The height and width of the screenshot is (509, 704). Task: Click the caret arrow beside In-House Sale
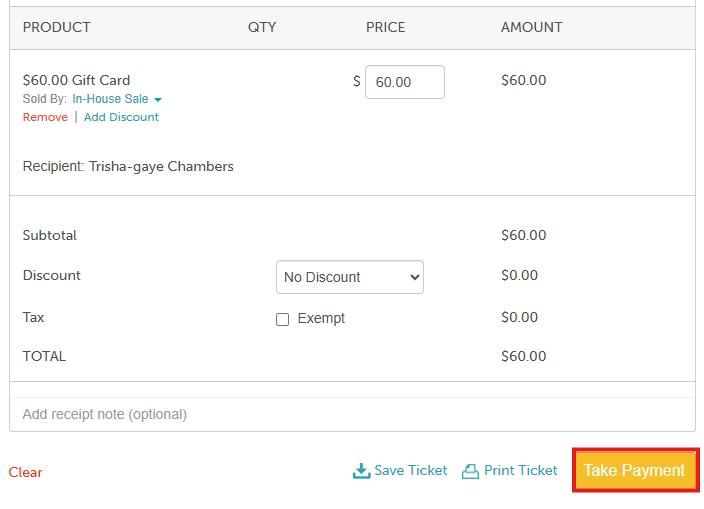point(158,100)
